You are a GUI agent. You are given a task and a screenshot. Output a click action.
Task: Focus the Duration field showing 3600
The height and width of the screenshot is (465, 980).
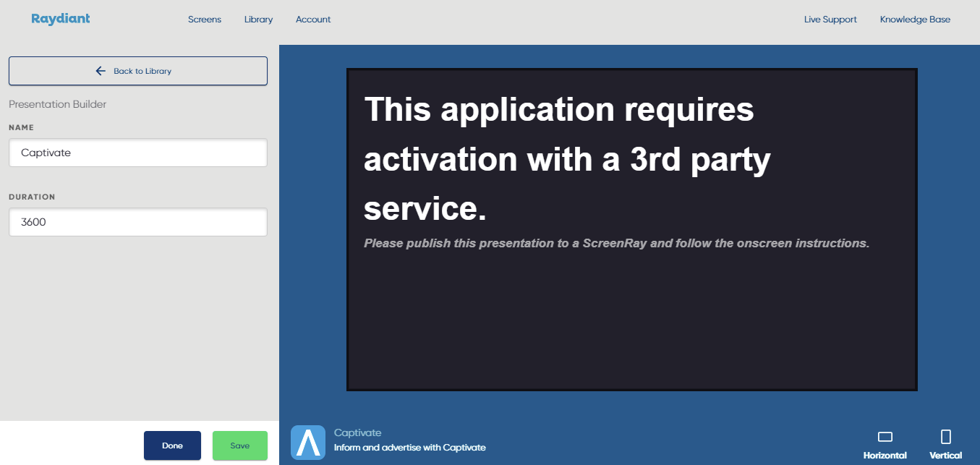[x=138, y=222]
